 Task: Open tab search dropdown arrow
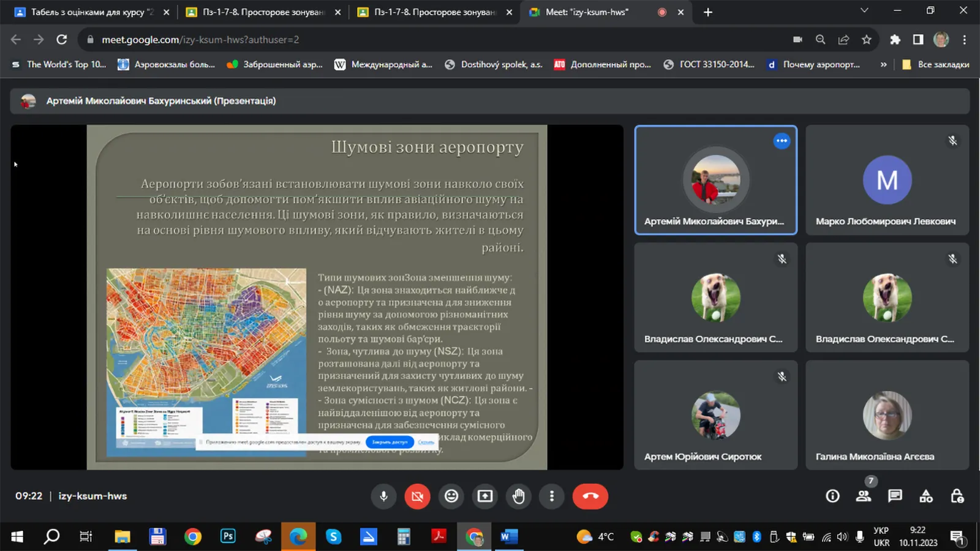[864, 10]
